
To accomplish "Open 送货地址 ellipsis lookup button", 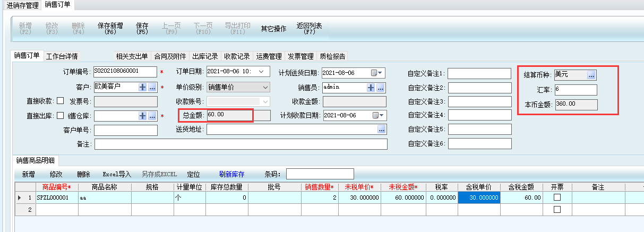I will click(x=381, y=130).
